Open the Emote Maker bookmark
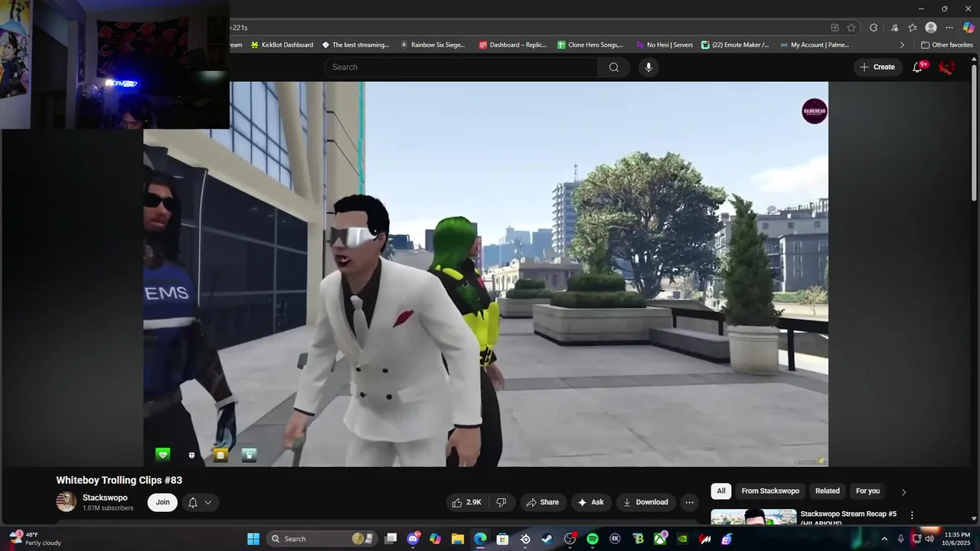This screenshot has width=980, height=551. [x=735, y=45]
